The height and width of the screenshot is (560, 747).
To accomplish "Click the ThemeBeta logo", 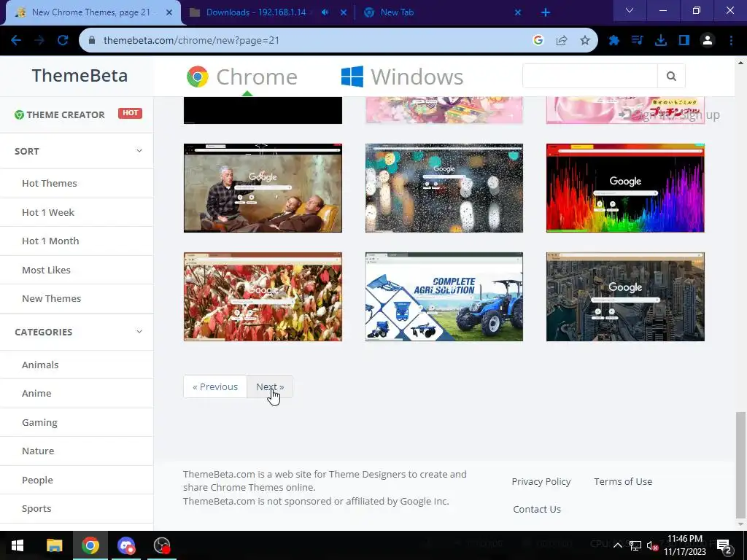I will pos(80,76).
